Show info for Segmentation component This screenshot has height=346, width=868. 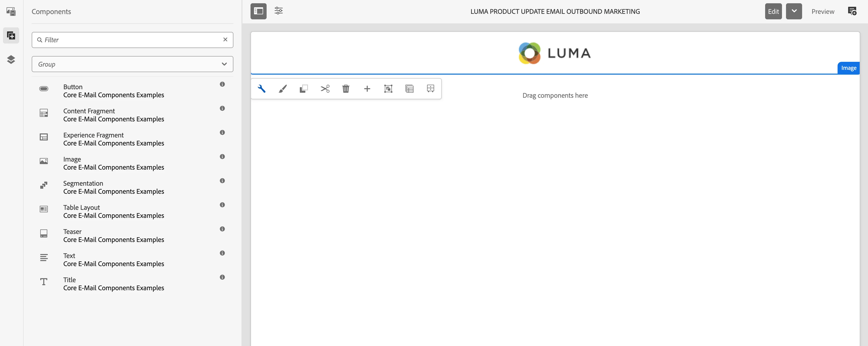click(x=222, y=181)
